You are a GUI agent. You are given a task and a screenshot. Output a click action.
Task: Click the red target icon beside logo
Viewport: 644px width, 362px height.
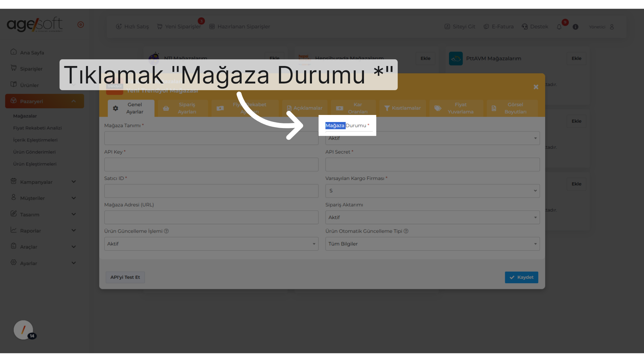pos(80,24)
